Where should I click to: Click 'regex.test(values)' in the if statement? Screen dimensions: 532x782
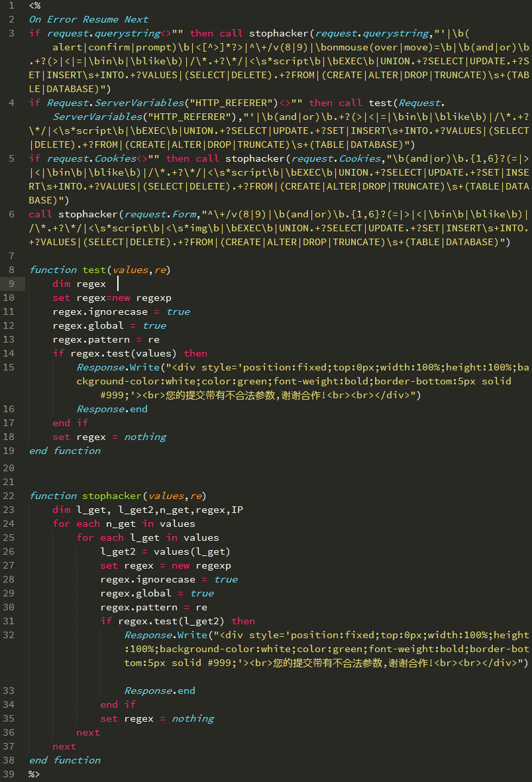coord(123,353)
